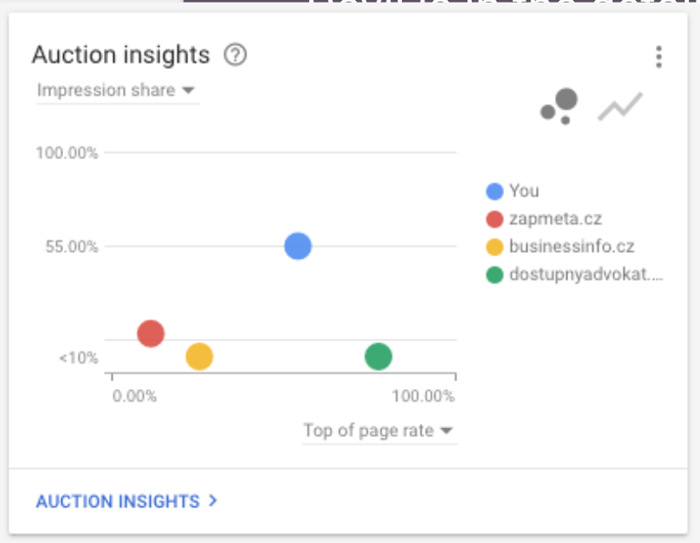Expand the Top of page rate dropdown
700x543 pixels.
pos(380,431)
